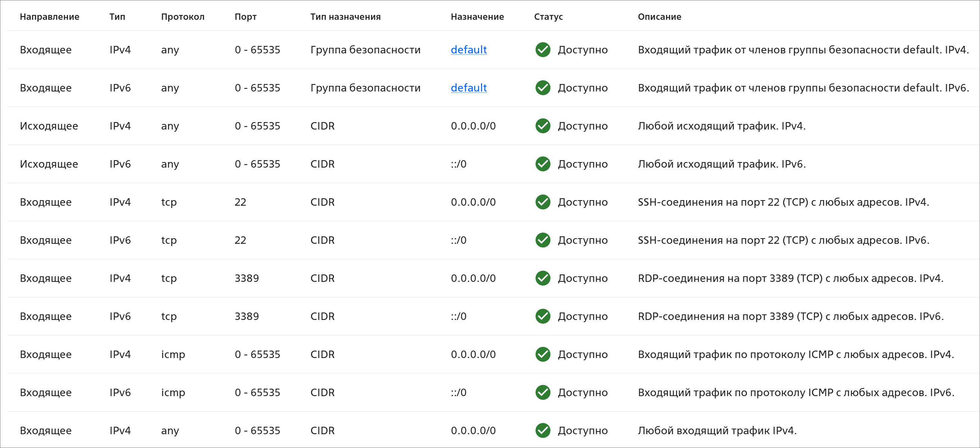This screenshot has height=448, width=980.
Task: Click the status checkmark for the outgoing IPv4 rule
Action: pyautogui.click(x=543, y=126)
